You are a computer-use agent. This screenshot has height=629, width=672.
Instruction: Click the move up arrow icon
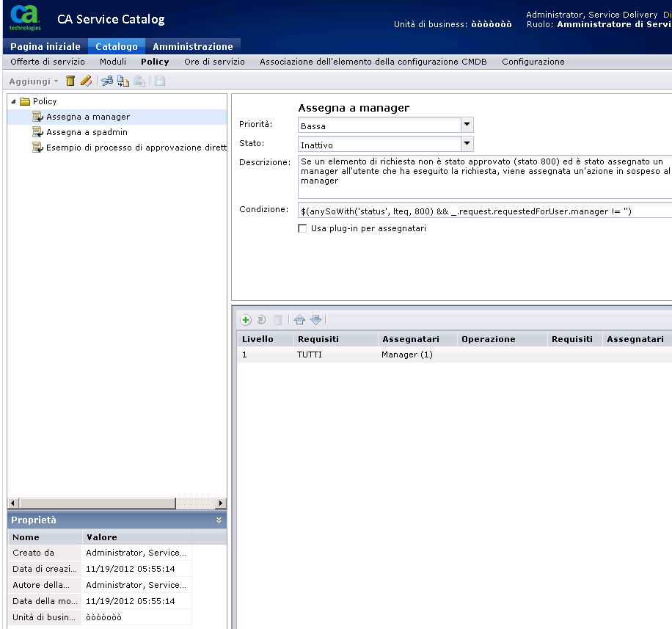coord(299,320)
